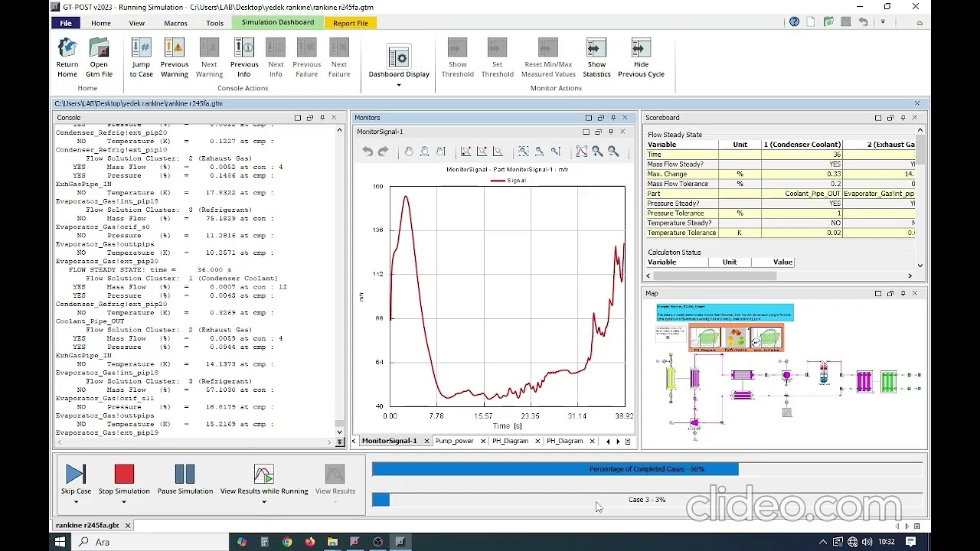Stop the running simulation

point(124,480)
